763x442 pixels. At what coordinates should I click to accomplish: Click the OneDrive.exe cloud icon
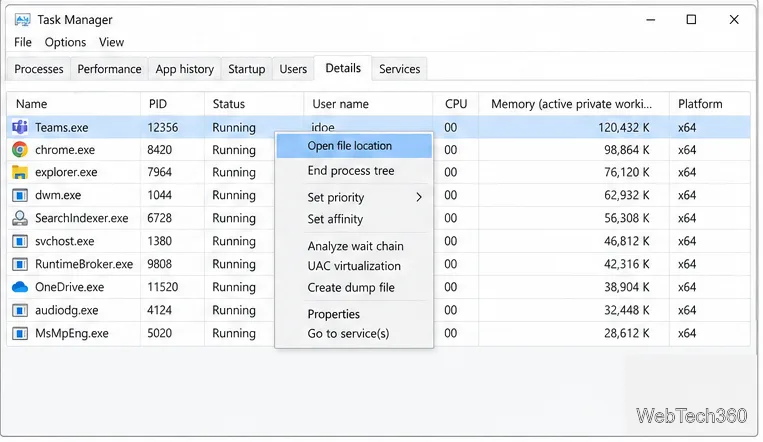click(19, 287)
